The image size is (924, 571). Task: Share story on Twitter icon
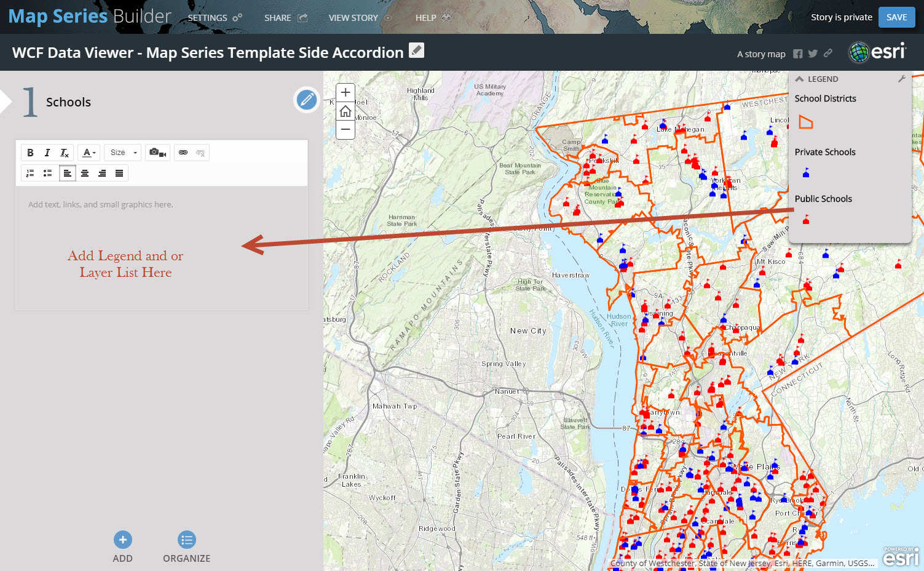pyautogui.click(x=813, y=54)
